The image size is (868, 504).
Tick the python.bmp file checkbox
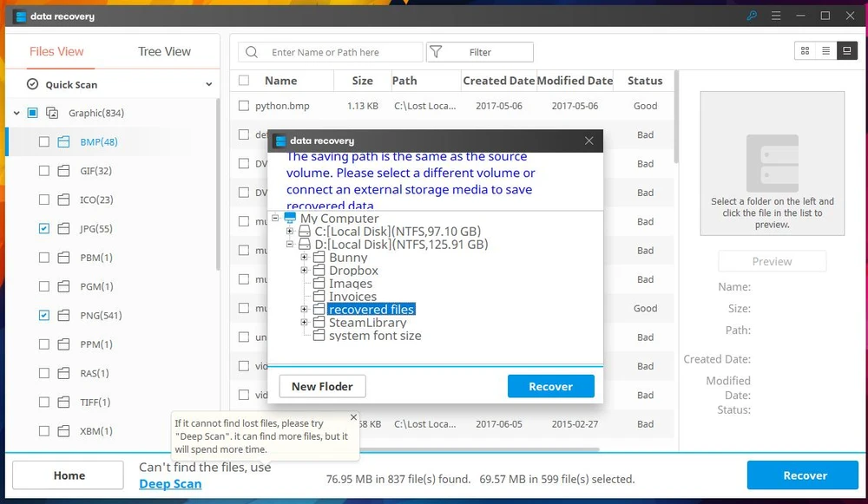(244, 106)
